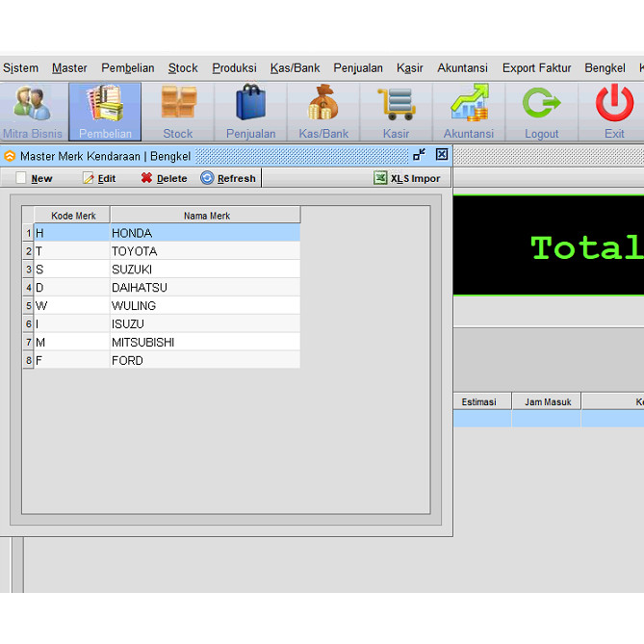
Task: Select the DAIHATSU row
Action: [167, 288]
